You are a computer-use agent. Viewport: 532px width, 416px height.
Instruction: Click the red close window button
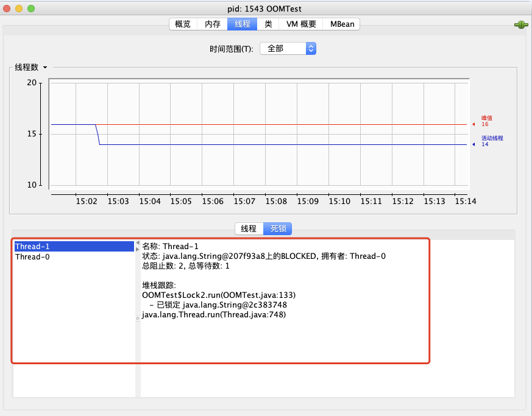pyautogui.click(x=7, y=9)
